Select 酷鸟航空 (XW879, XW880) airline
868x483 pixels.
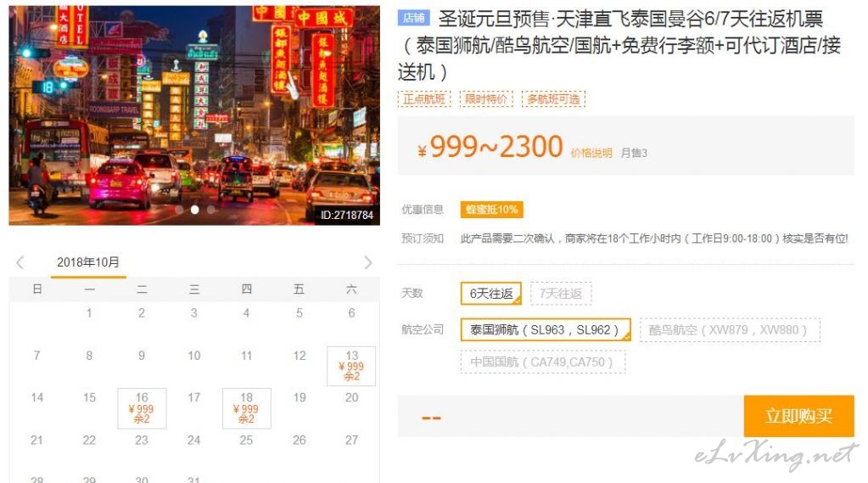pos(730,329)
